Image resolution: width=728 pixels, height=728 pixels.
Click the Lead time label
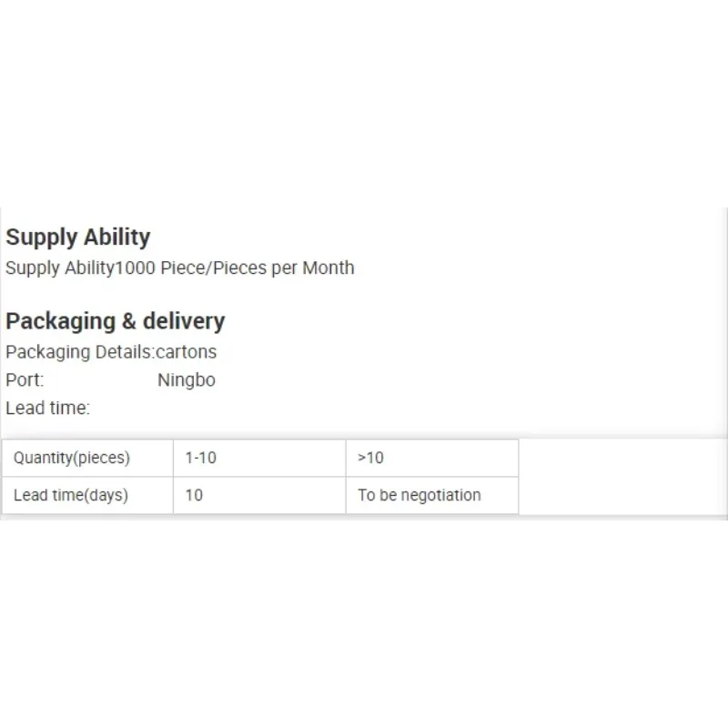tap(48, 408)
